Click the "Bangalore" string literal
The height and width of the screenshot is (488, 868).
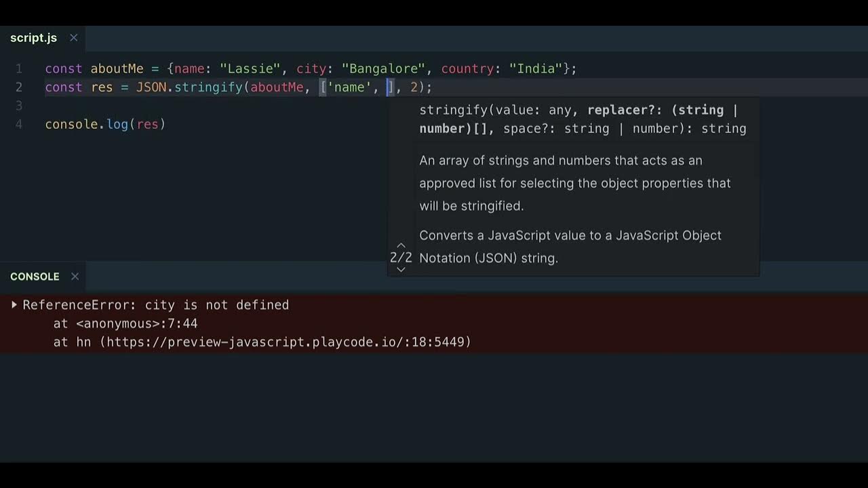tap(383, 69)
